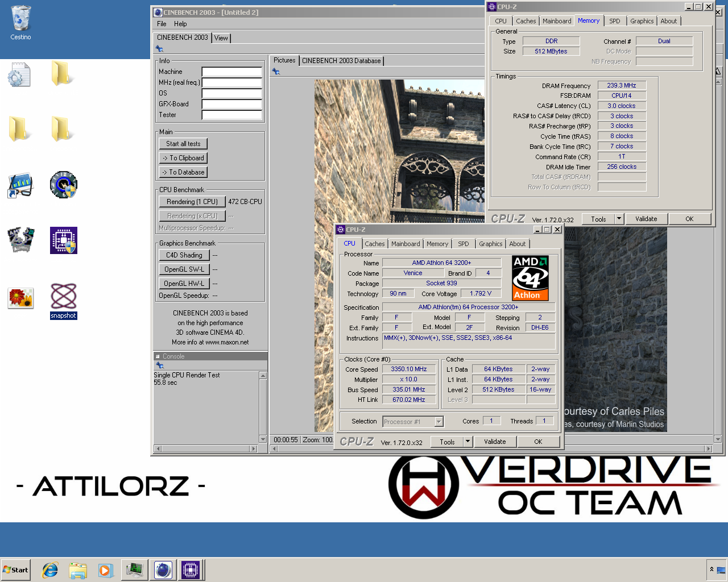This screenshot has width=728, height=582.
Task: Click Validate in rear CPU-Z Memory window
Action: tap(646, 219)
